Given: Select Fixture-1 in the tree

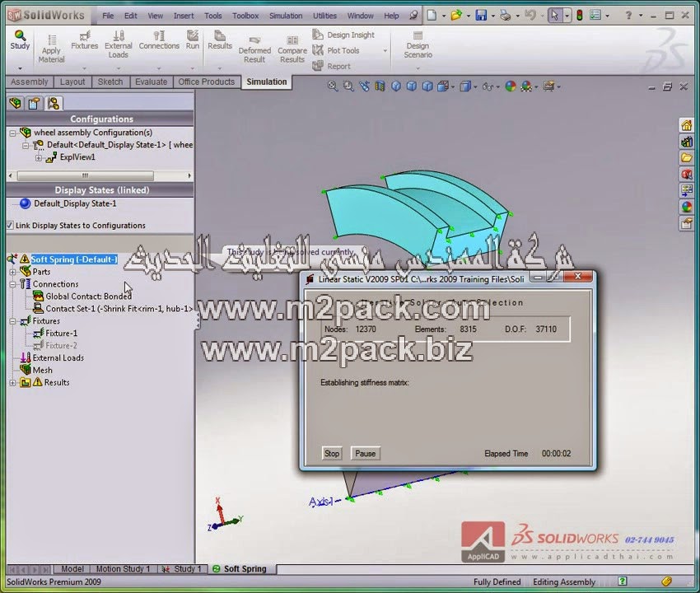Looking at the screenshot, I should [x=56, y=334].
